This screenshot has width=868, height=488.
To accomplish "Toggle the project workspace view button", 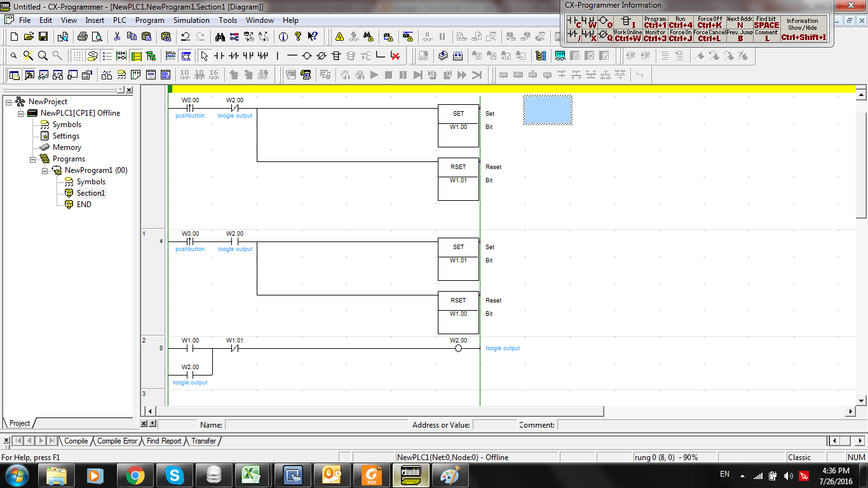I will [15, 75].
